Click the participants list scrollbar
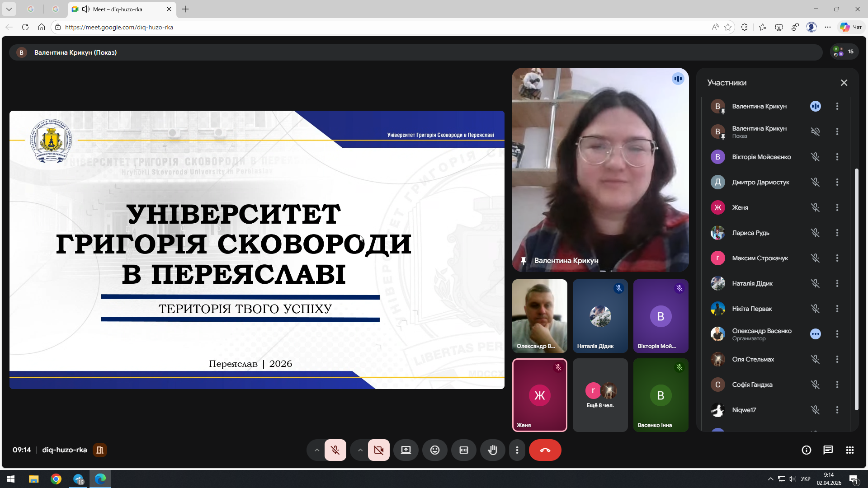 pos(856,289)
